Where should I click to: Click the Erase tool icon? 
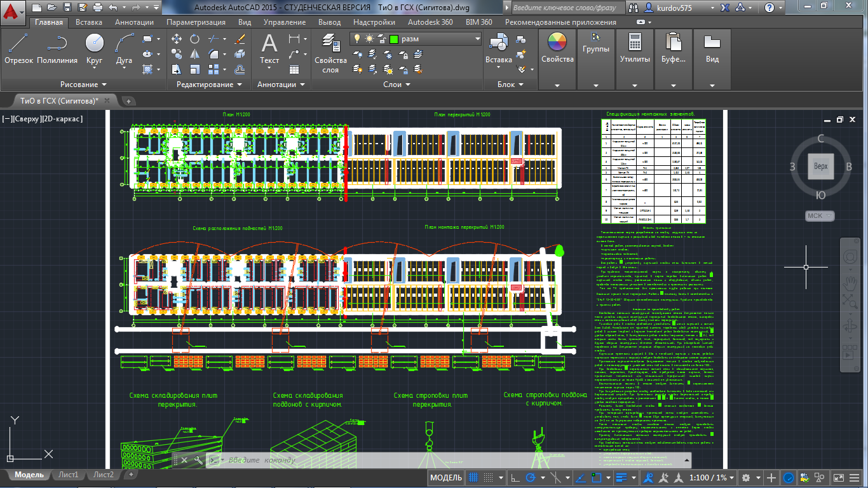(x=240, y=39)
